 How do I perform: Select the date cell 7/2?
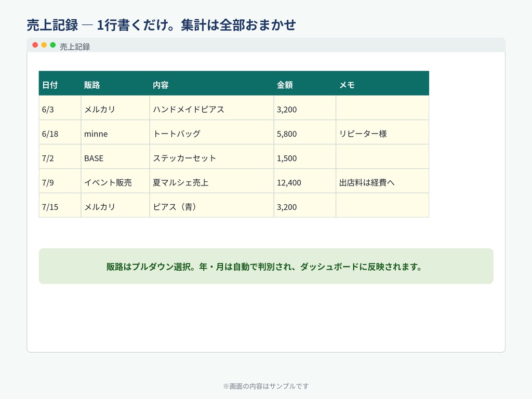click(60, 157)
